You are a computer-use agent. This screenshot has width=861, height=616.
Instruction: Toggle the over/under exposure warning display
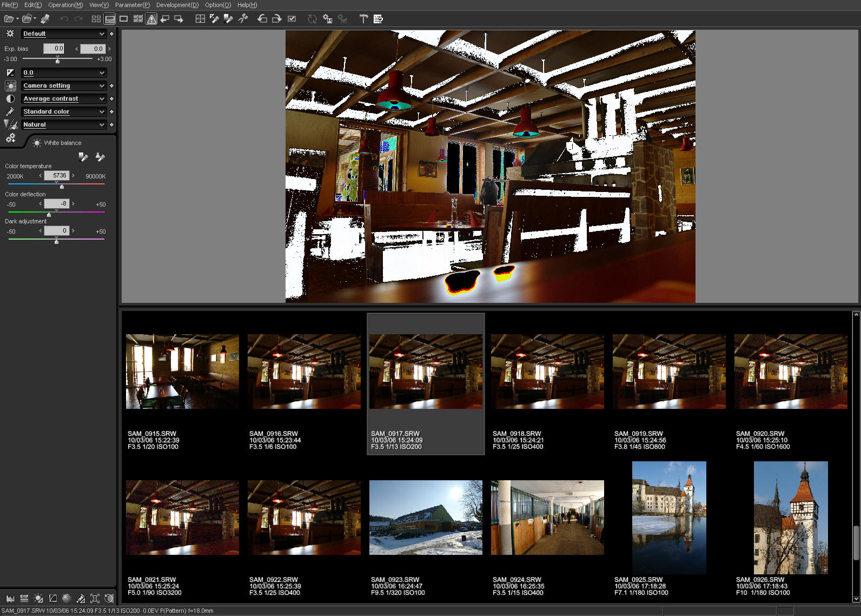151,19
